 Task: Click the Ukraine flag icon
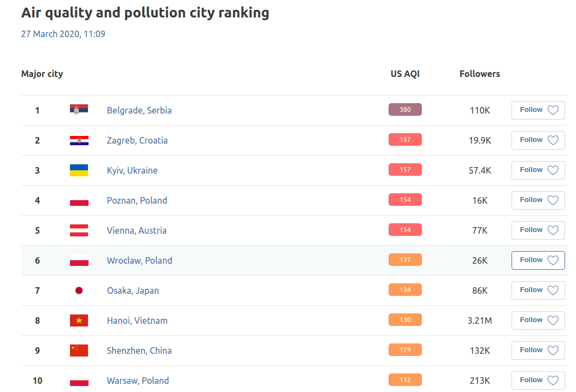pos(79,170)
